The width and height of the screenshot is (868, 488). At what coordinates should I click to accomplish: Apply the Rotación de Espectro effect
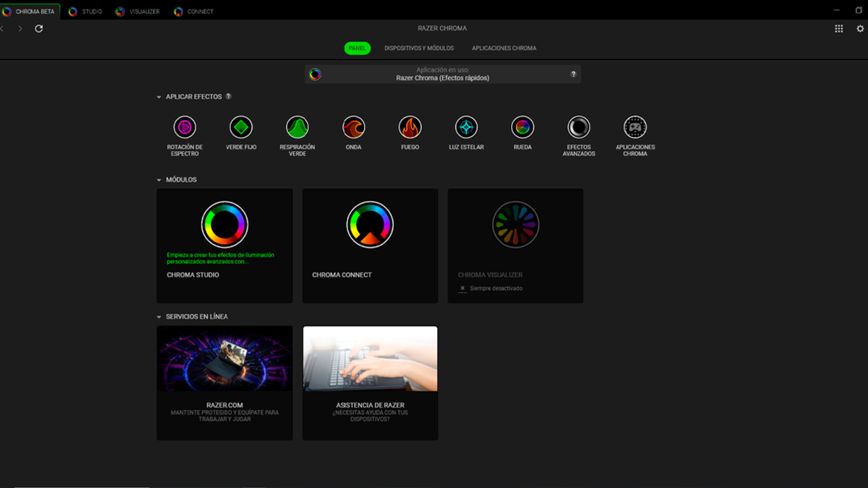184,127
